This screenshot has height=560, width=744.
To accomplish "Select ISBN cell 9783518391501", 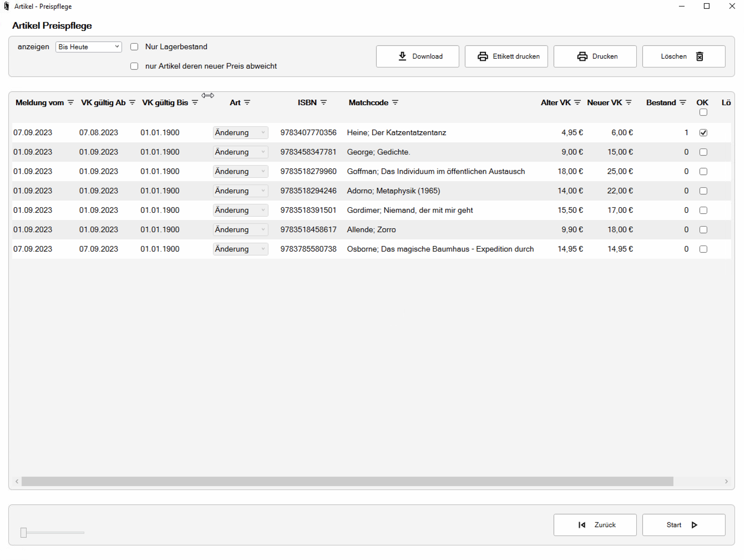I will point(308,210).
